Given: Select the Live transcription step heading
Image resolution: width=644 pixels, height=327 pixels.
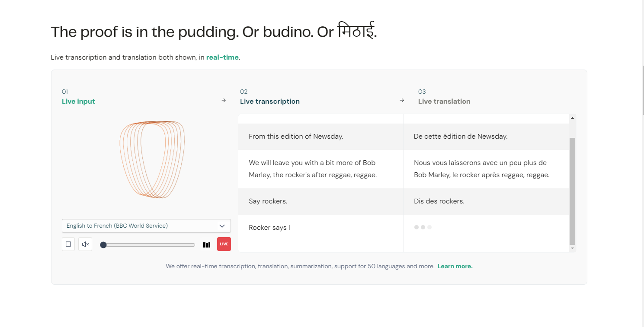Looking at the screenshot, I should (x=270, y=102).
